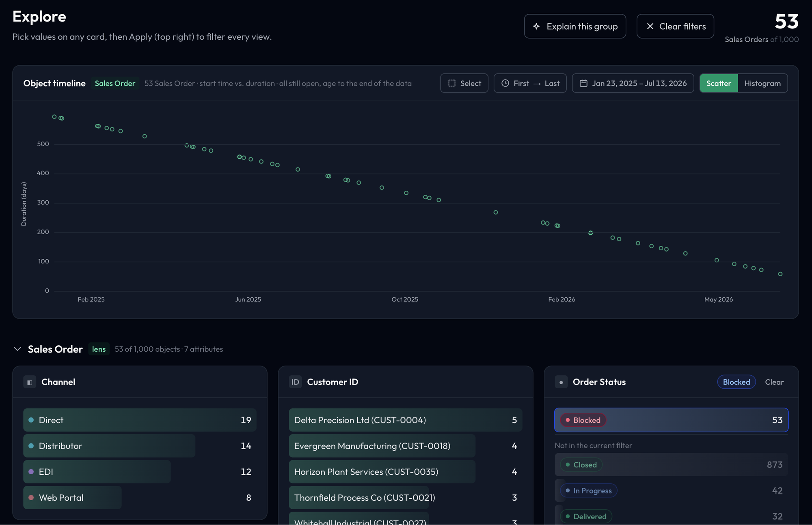This screenshot has width=812, height=525.
Task: Filter by Evergreen Manufacturing (CUST-0018)
Action: click(x=405, y=446)
